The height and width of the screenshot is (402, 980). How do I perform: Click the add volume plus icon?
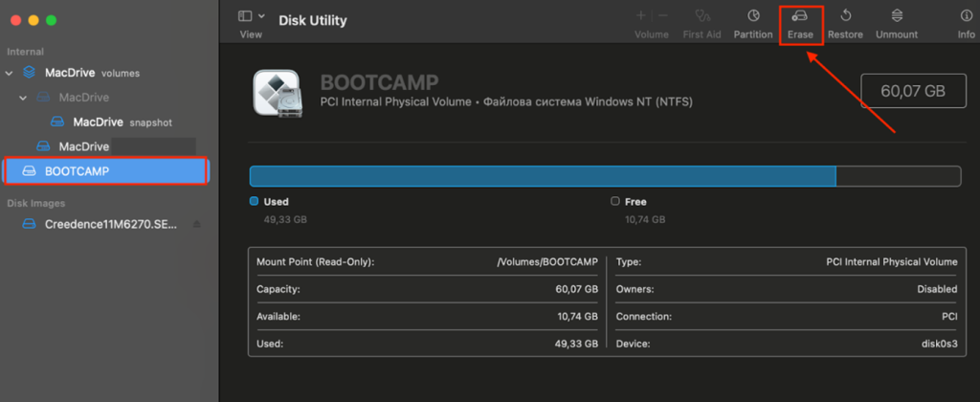click(x=640, y=15)
